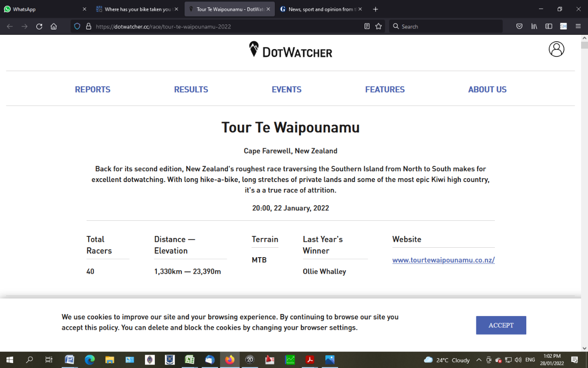Toggle the browser sidebar view
588x368 pixels.
[x=549, y=26]
